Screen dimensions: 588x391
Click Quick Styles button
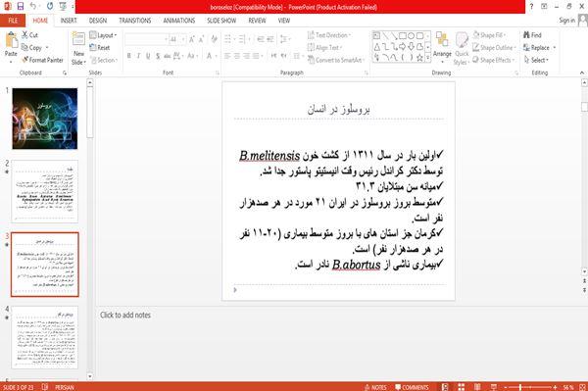(x=462, y=49)
